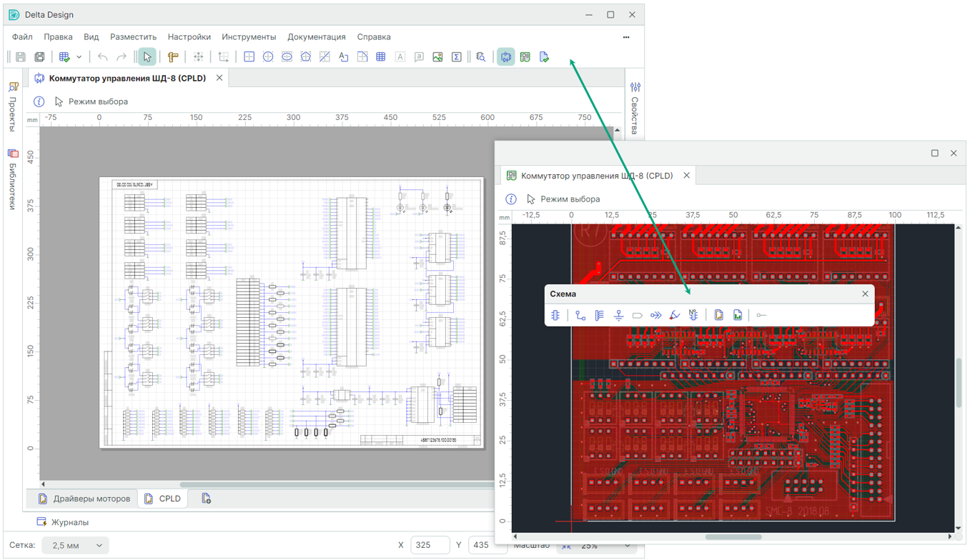Screen dimensions: 975x560
Task: Expand dropdown arrow next to table-check icon
Action: tap(79, 57)
